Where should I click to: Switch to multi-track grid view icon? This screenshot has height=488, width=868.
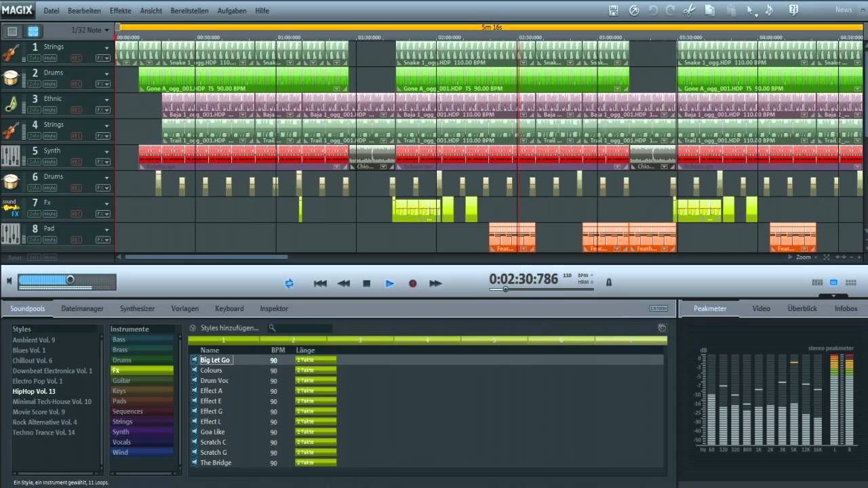coord(33,31)
